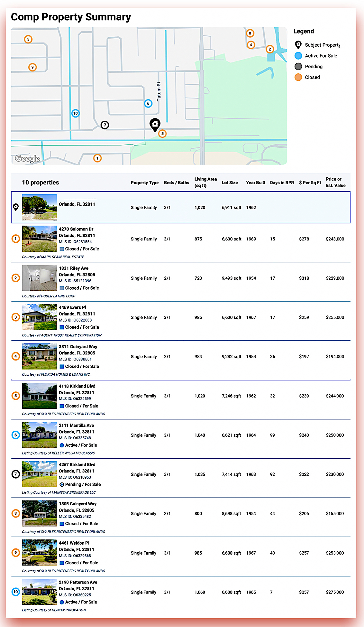Viewport: 364px width, 627px height.
Task: Click pending marker 7 on the map
Action: (105, 125)
